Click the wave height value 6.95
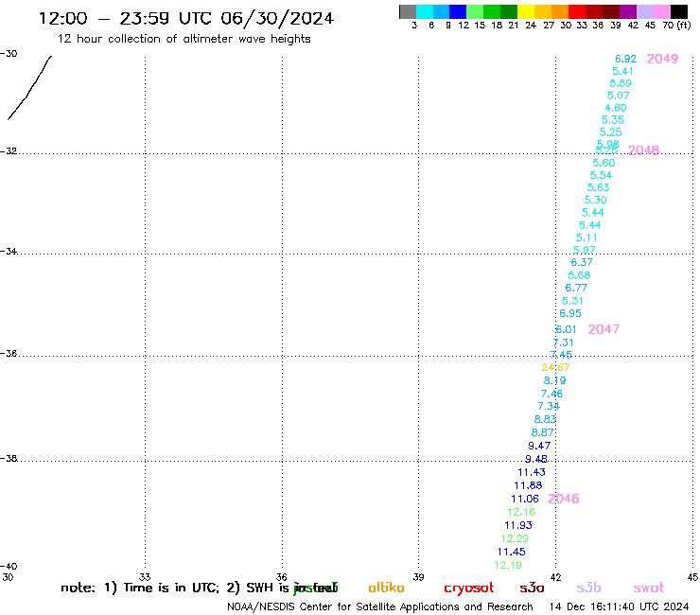 (x=570, y=313)
